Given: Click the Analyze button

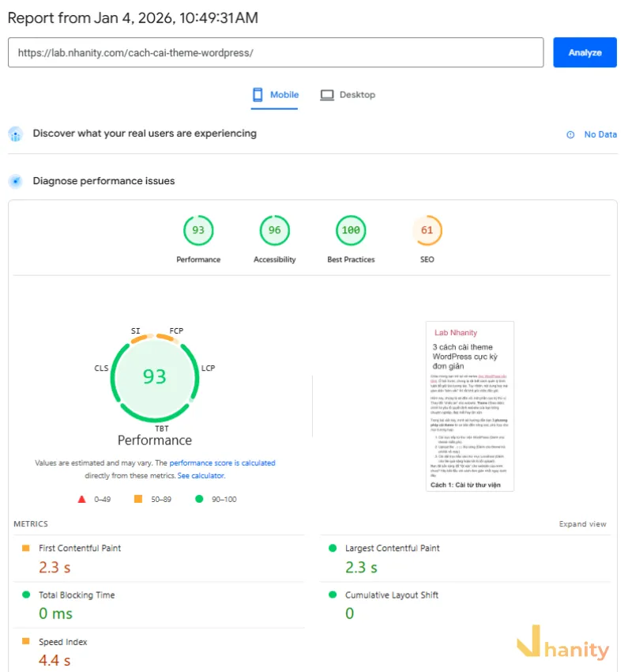Looking at the screenshot, I should pos(585,52).
